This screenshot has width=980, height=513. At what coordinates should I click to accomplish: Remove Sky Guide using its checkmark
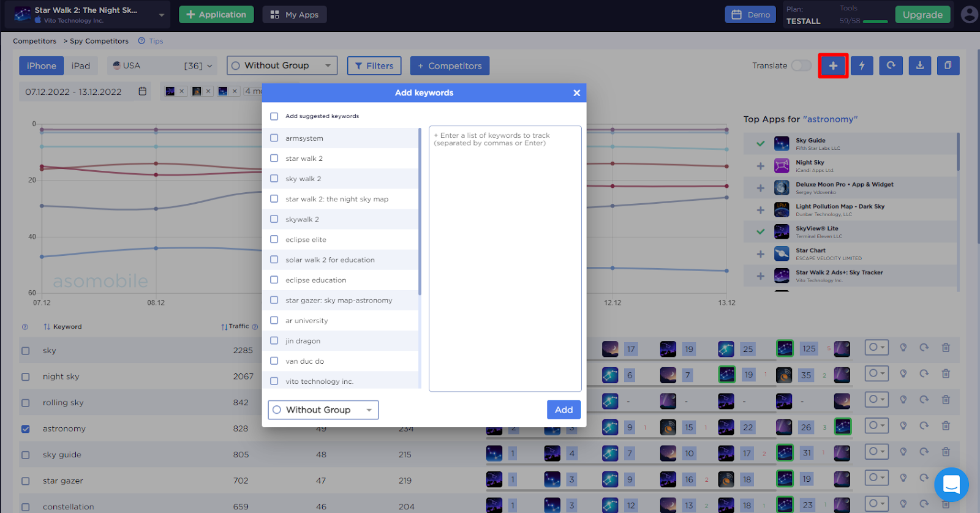(x=760, y=144)
